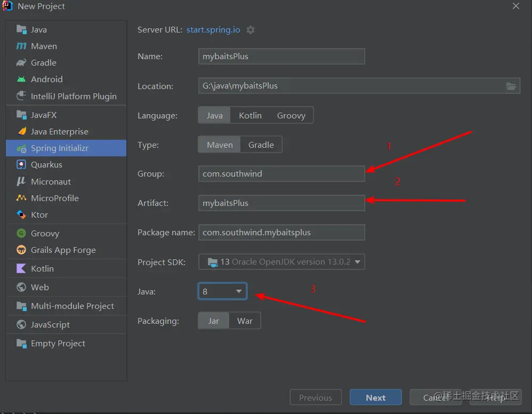Click the Next button
Image resolution: width=532 pixels, height=414 pixels.
click(376, 397)
